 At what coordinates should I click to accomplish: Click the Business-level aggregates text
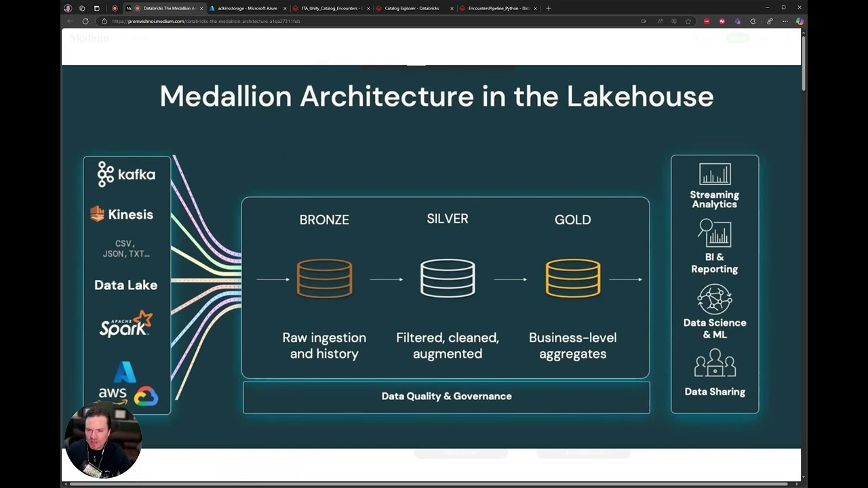(x=573, y=346)
